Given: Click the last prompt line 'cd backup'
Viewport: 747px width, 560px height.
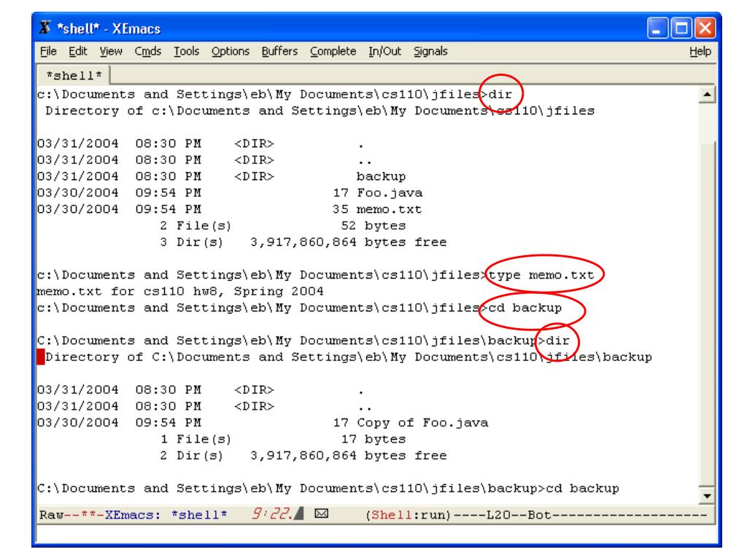Looking at the screenshot, I should tap(583, 489).
